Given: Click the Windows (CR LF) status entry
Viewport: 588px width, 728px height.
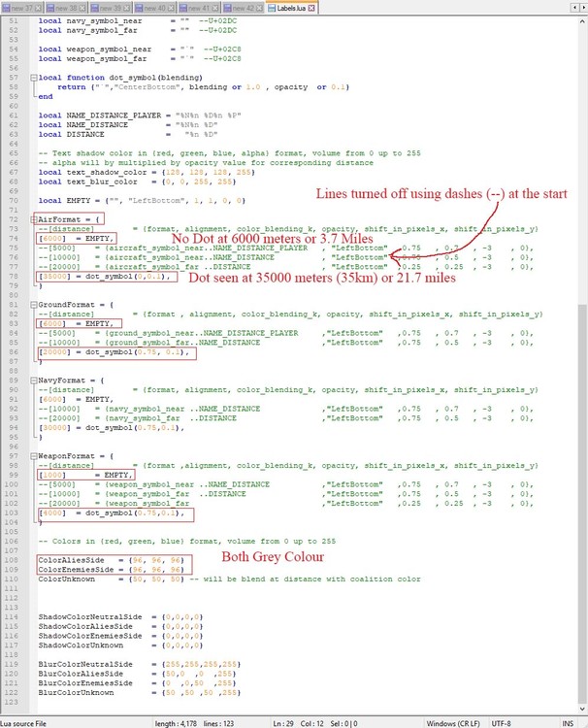Looking at the screenshot, I should click(x=453, y=723).
